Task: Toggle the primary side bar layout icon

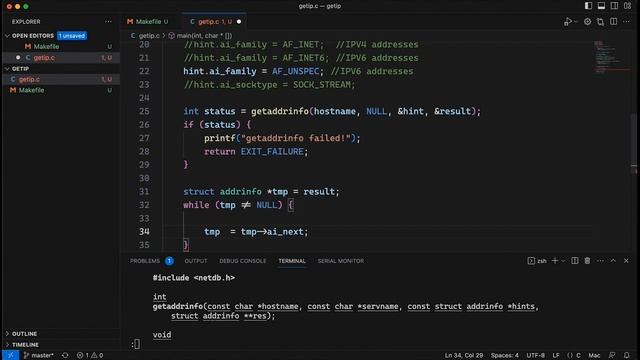Action: [588, 6]
